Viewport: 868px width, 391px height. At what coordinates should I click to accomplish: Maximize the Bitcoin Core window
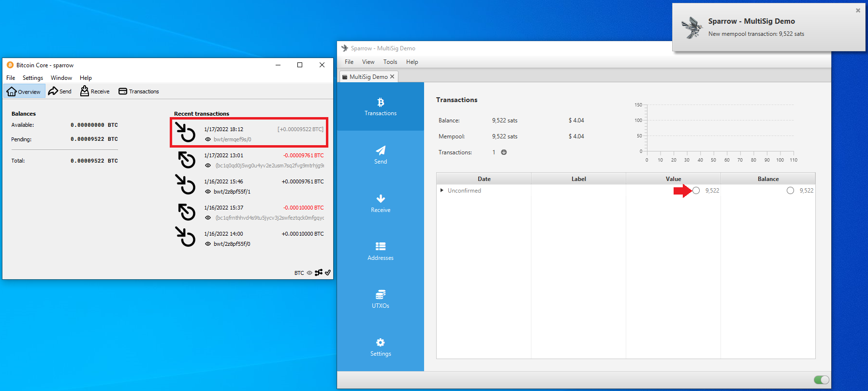coord(300,65)
